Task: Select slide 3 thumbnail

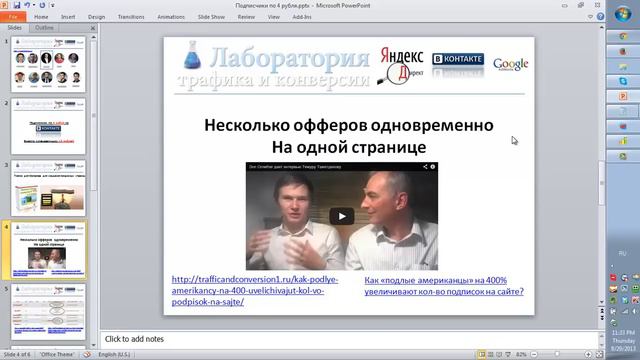Action: tap(48, 188)
